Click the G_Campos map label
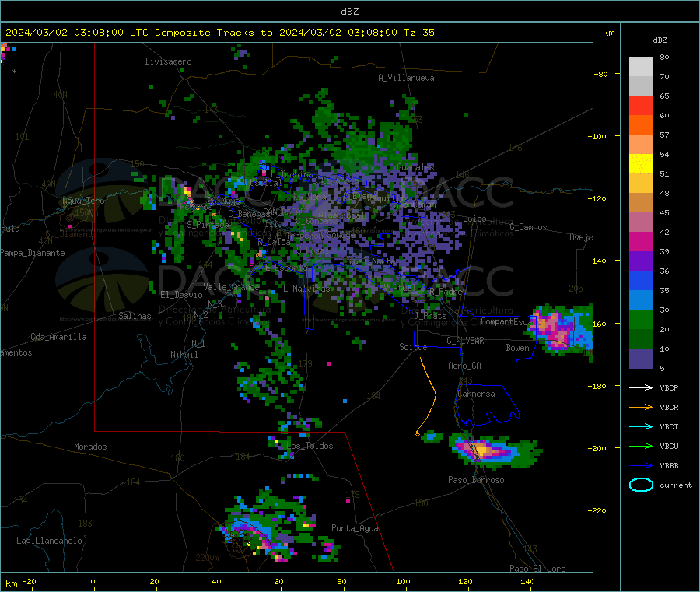The height and width of the screenshot is (592, 700). point(529,227)
